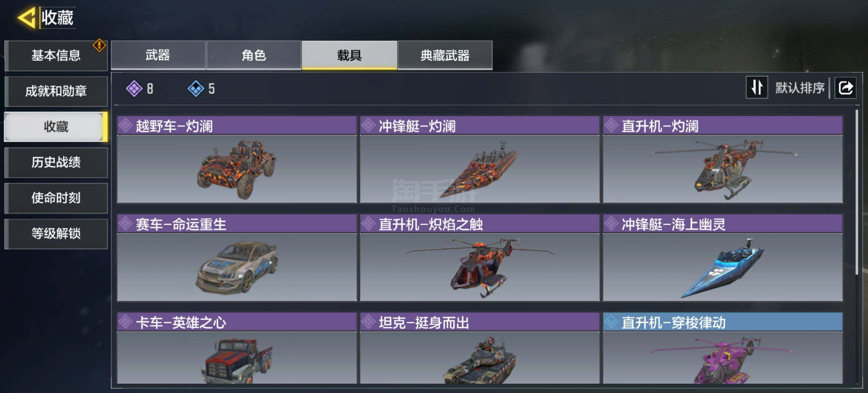Click the orange alert badge on 基本信息
Viewport: 868px width, 393px height.
pos(99,45)
